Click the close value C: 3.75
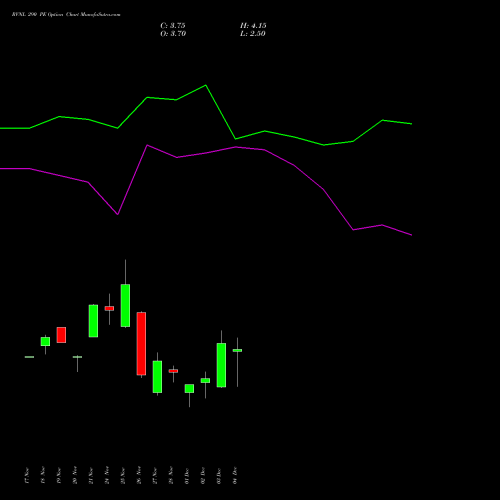Image resolution: width=500 pixels, height=500 pixels. point(173,26)
